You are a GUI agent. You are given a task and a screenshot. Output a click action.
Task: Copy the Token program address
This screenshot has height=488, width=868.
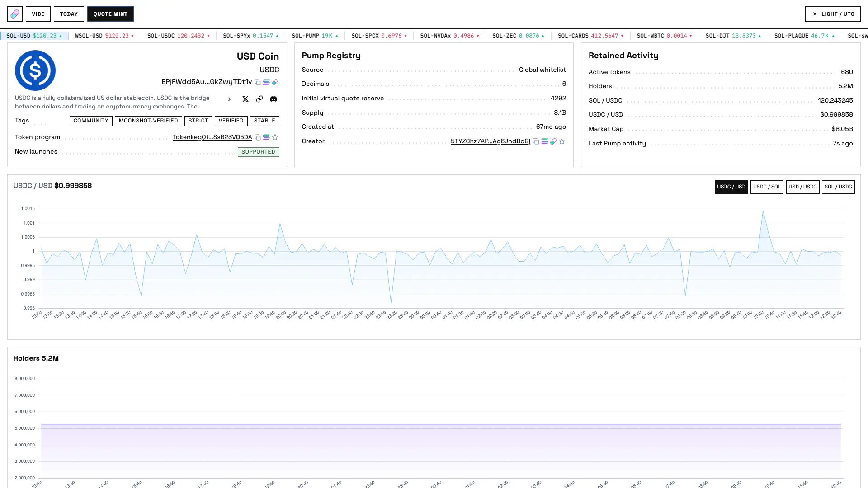[x=258, y=137]
